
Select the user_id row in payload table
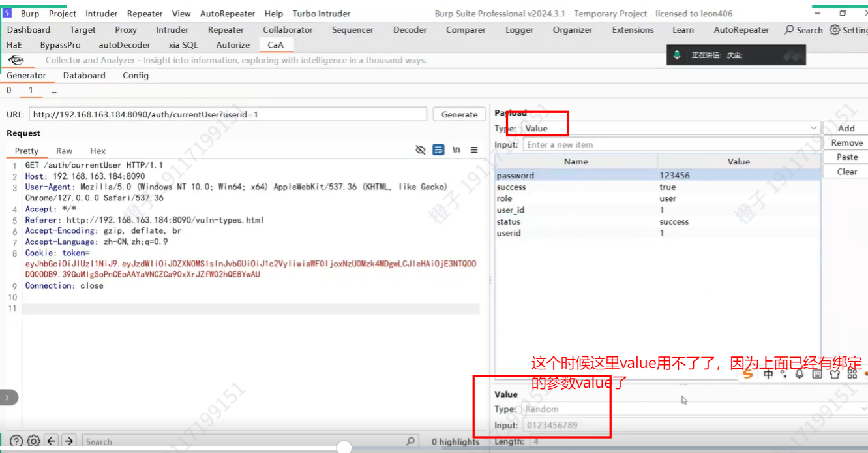tap(657, 210)
